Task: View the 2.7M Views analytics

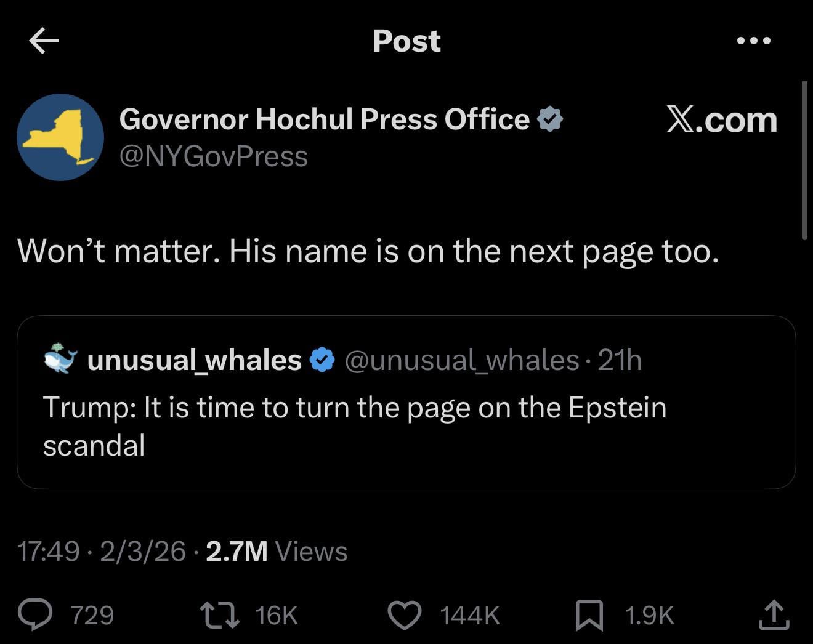Action: (277, 551)
